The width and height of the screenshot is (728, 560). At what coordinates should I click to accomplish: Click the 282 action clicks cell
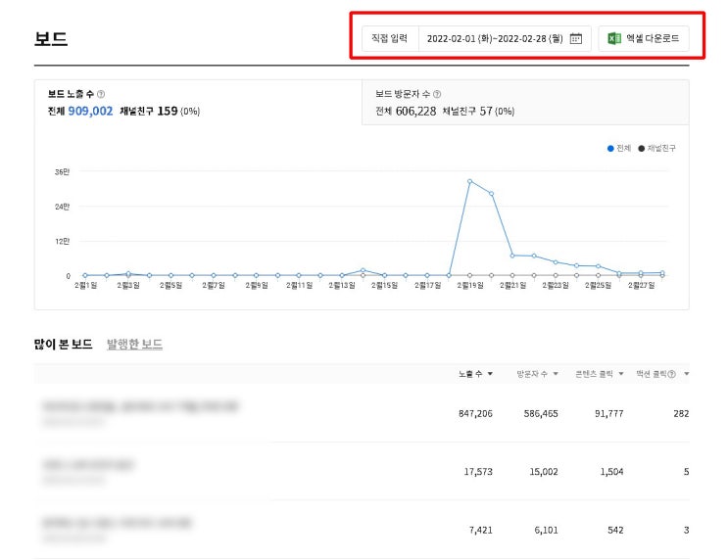click(681, 413)
